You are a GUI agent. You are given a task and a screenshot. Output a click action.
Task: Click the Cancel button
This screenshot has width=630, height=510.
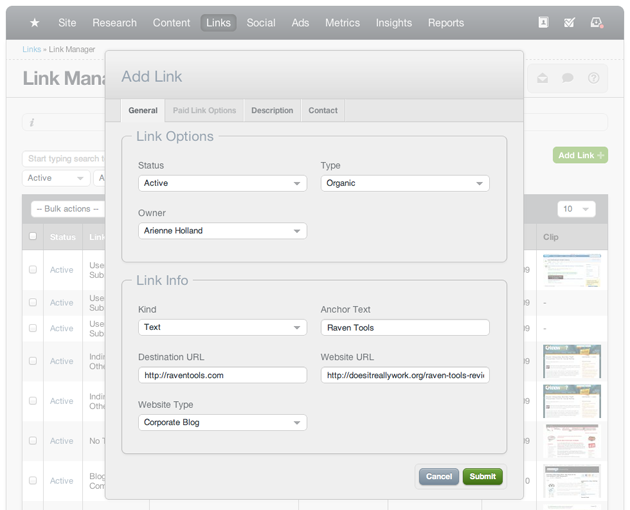[x=439, y=477]
